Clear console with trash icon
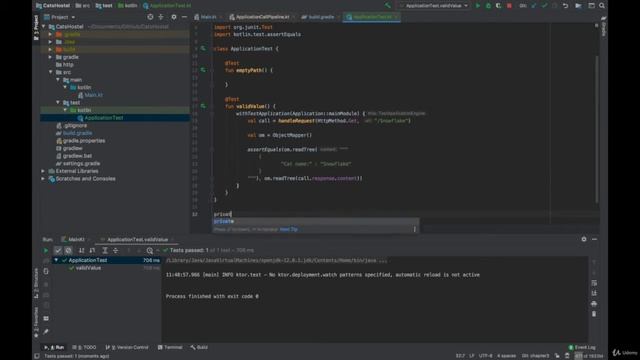Image resolution: width=640 pixels, height=360 pixels. (594, 314)
